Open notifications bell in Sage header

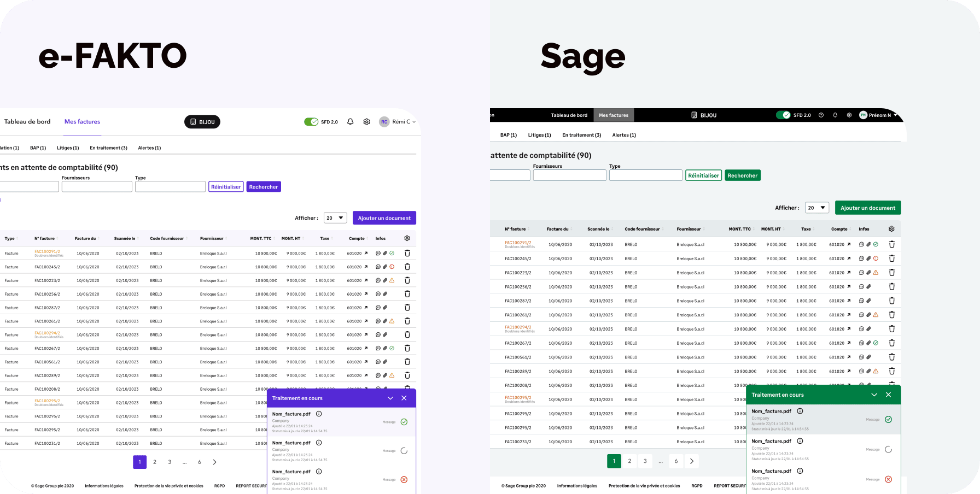point(835,115)
